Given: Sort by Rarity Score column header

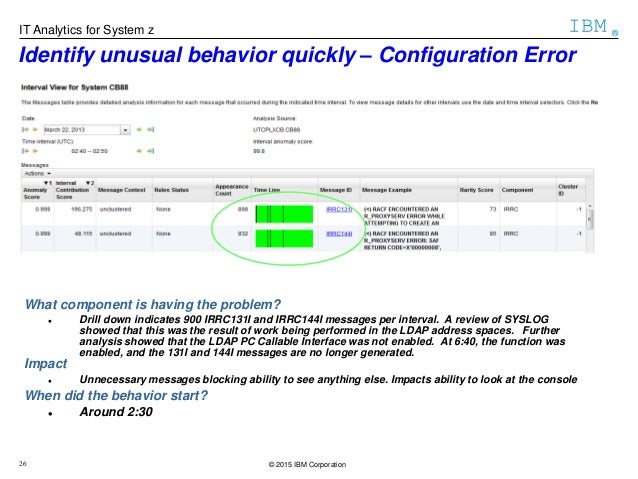Looking at the screenshot, I should [x=476, y=190].
